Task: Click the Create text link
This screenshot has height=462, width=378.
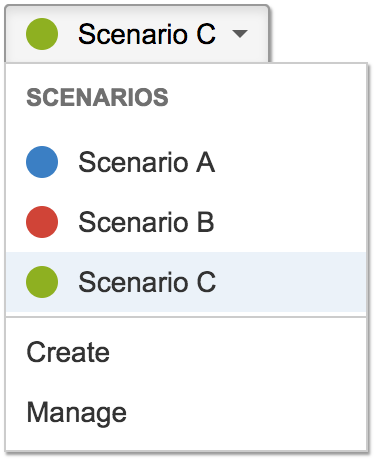Action: [68, 352]
